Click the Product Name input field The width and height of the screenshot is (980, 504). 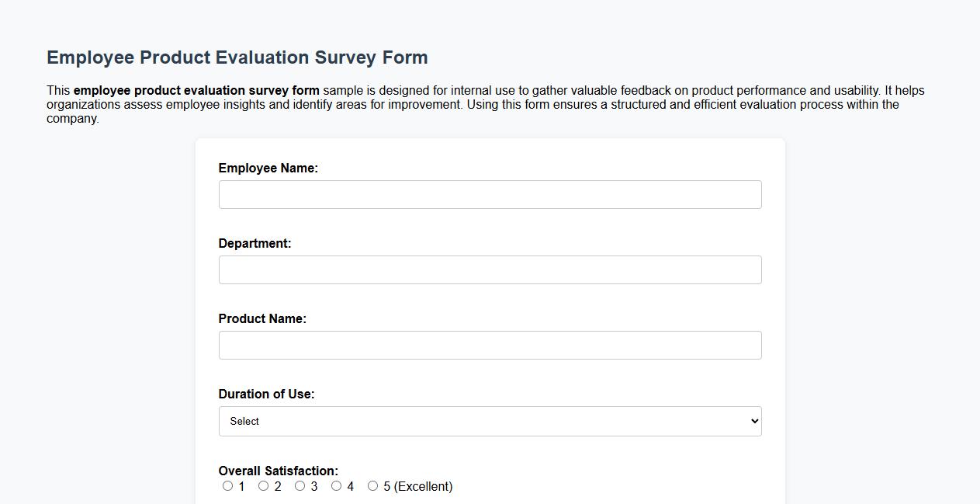pos(490,345)
